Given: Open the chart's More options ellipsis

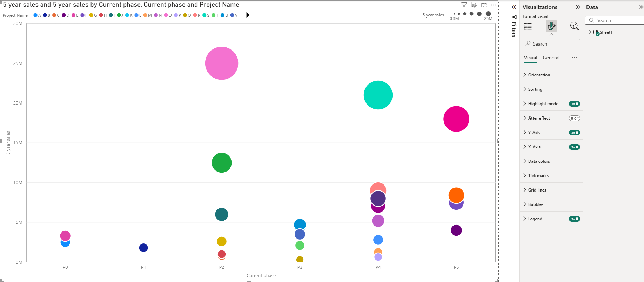Looking at the screenshot, I should click(494, 5).
